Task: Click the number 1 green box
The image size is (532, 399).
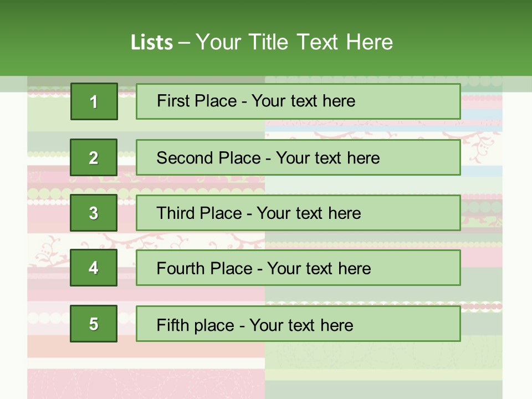Action: point(94,101)
